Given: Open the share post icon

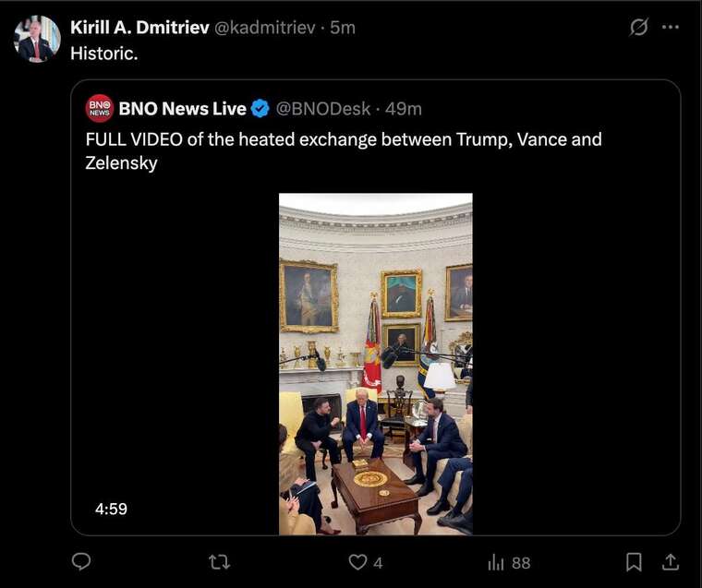Looking at the screenshot, I should 671,561.
